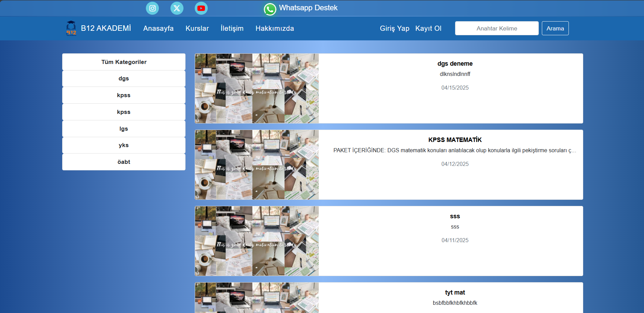Open the Whatsapp Destek link
The height and width of the screenshot is (313, 644).
click(308, 8)
